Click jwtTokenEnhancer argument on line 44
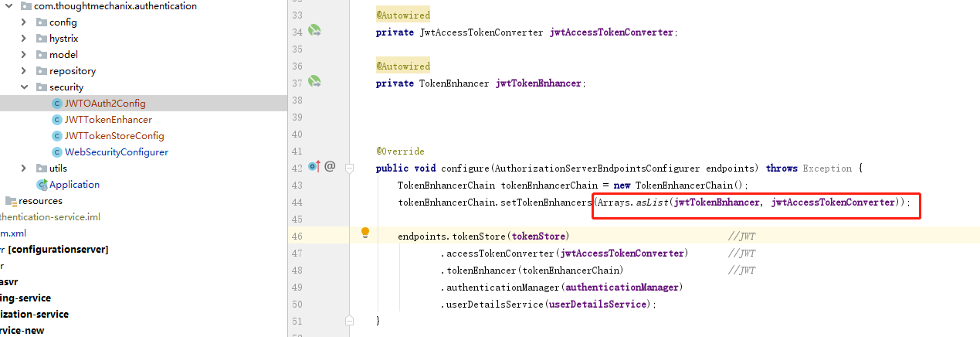 717,203
